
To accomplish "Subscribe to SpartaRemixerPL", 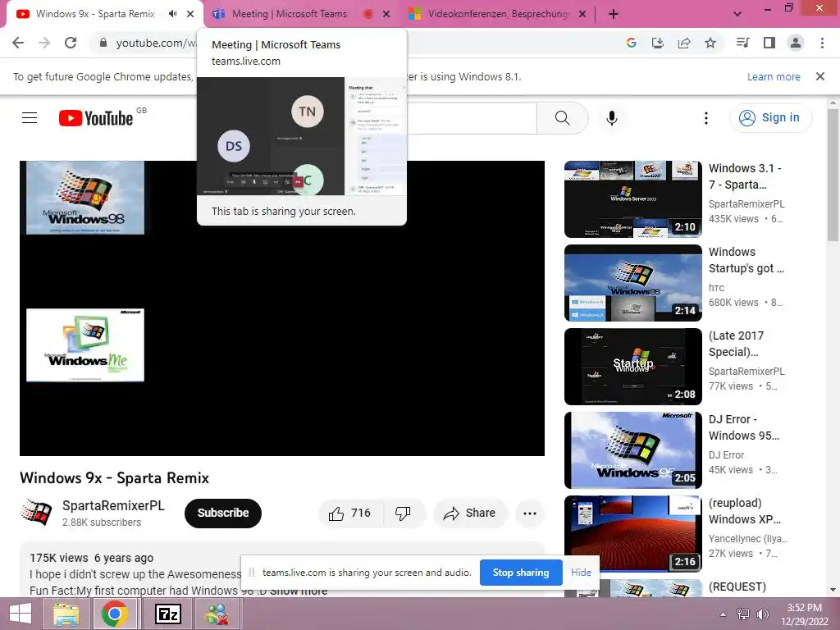I will click(223, 514).
